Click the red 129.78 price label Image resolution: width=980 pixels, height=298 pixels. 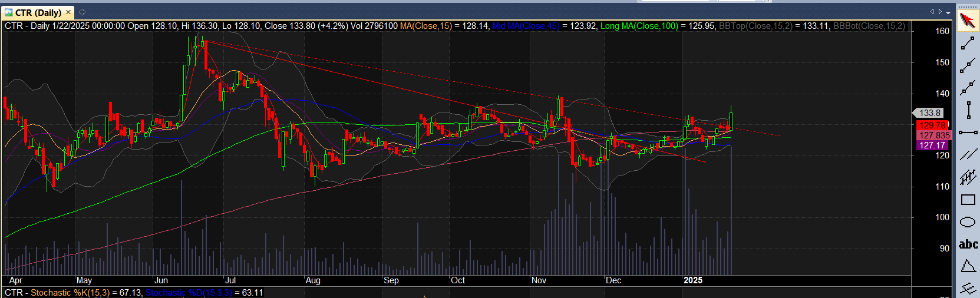click(932, 125)
